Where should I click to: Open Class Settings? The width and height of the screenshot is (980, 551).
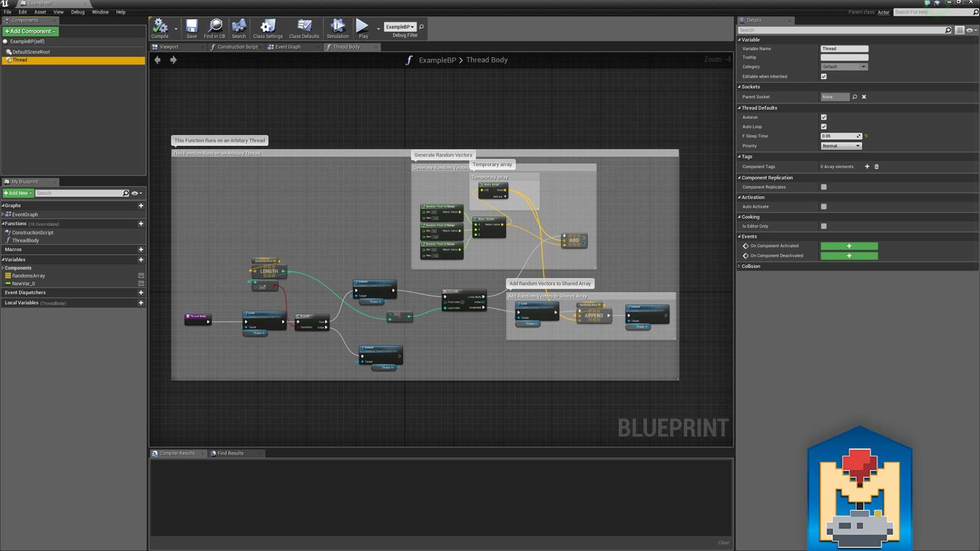268,29
